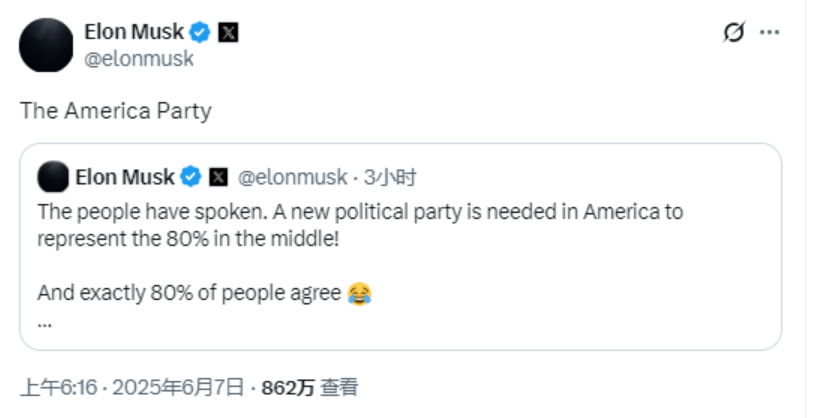The width and height of the screenshot is (815, 418).
Task: Open the Grok explain-post icon
Action: 734,32
